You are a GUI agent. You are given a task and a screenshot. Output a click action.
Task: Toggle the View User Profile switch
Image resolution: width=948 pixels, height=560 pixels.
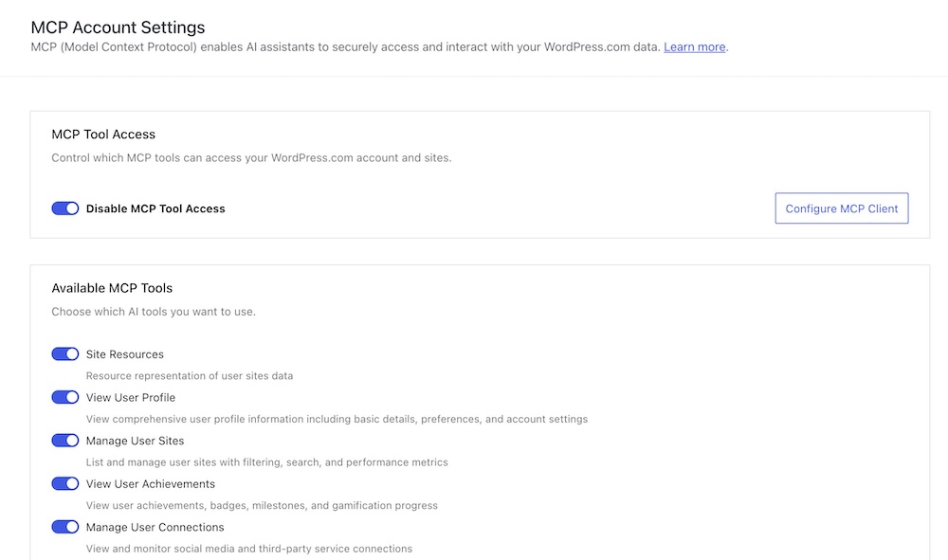click(x=65, y=398)
